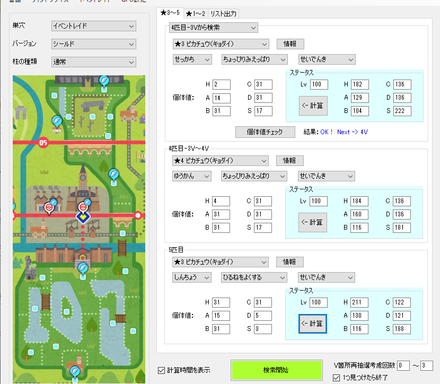Open the ★4 ピカチュウ(キョダイ) species dropdown
Viewport: 440px width, 384px height.
(220, 161)
